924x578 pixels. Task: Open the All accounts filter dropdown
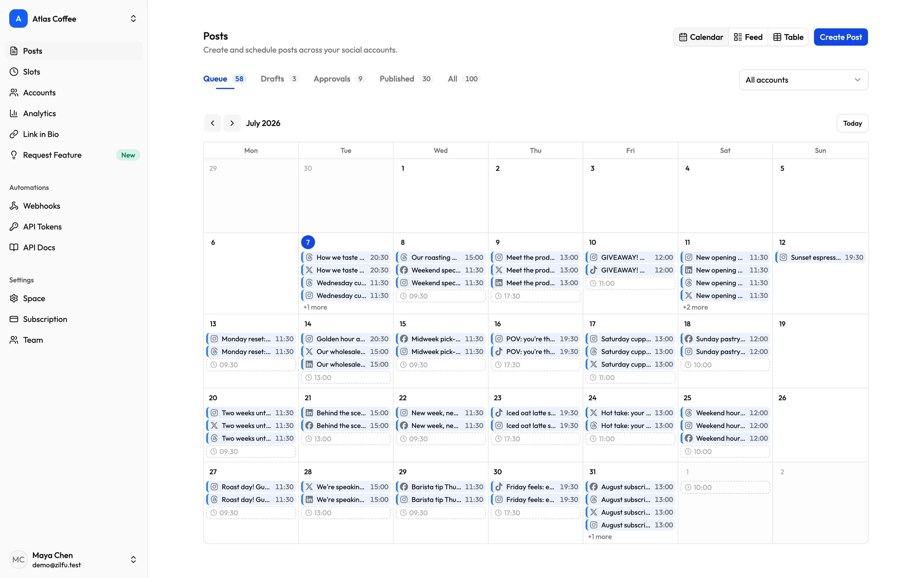pos(803,80)
